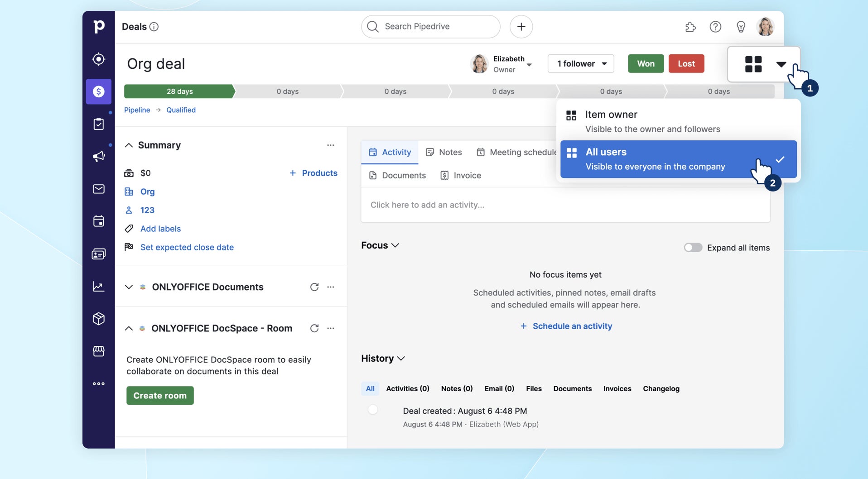Refresh the ONLYOFFICE Documents panel
868x479 pixels.
tap(314, 287)
